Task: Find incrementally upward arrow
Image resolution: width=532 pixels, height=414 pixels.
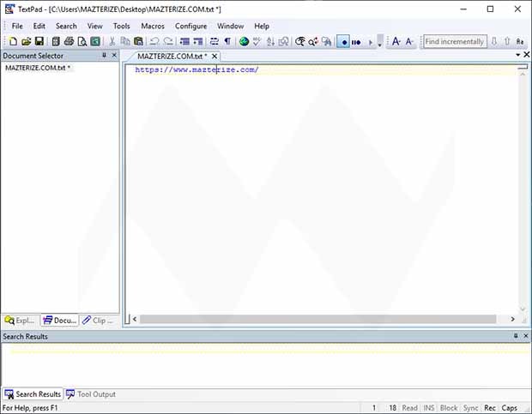Action: (507, 41)
